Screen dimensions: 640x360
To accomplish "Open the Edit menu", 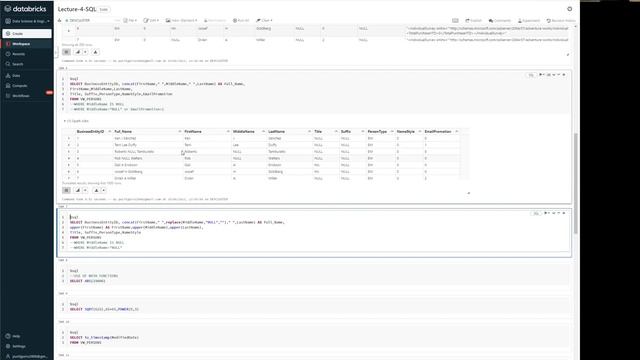I will (x=151, y=20).
